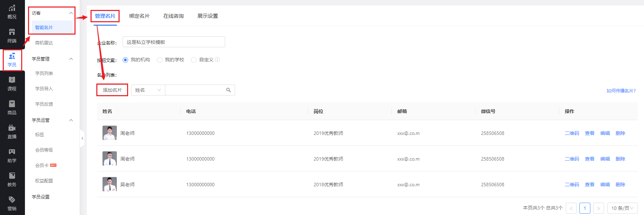644x215 pixels.
Task: Select the 学员 students sidebar icon
Action: [12, 60]
